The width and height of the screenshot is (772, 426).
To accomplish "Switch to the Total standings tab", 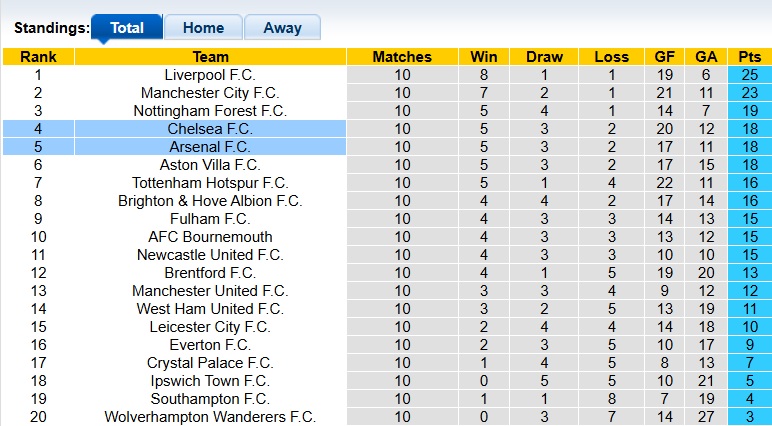I will pos(127,28).
